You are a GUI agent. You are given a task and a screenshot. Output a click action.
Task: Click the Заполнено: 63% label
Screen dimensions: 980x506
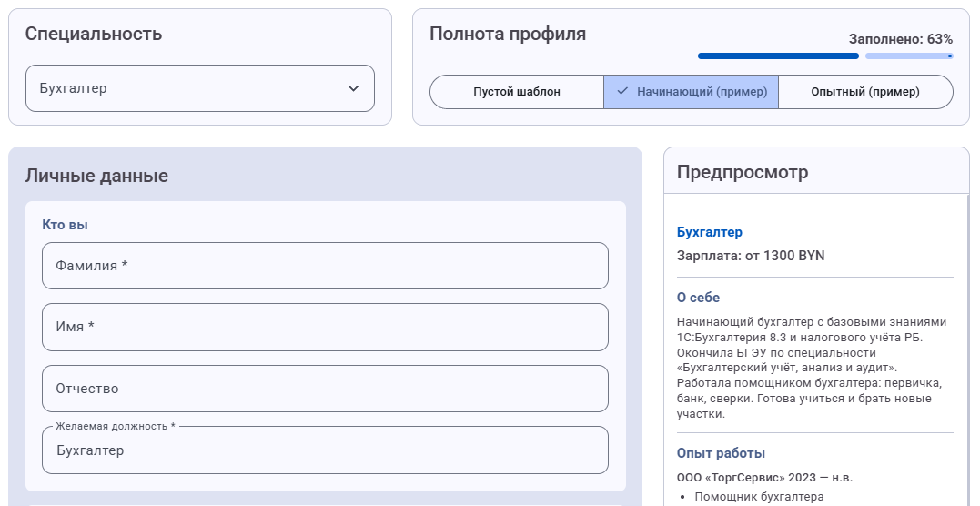click(x=900, y=39)
